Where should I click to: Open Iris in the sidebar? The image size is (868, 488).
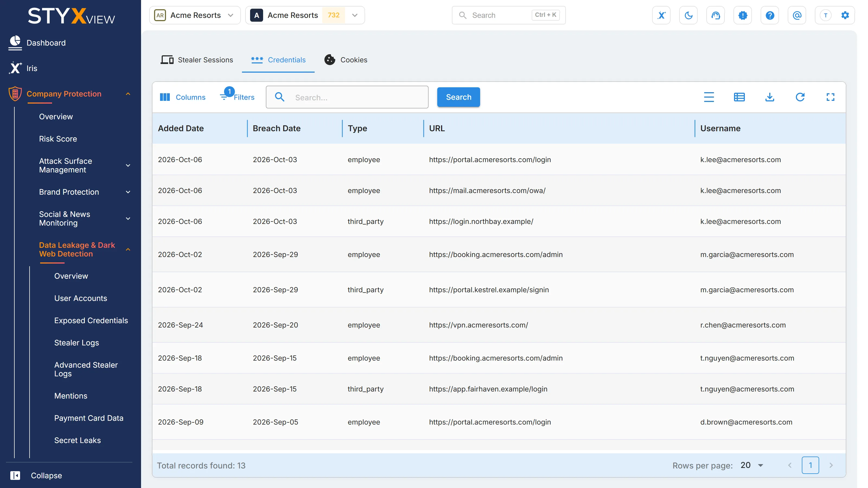23,68
